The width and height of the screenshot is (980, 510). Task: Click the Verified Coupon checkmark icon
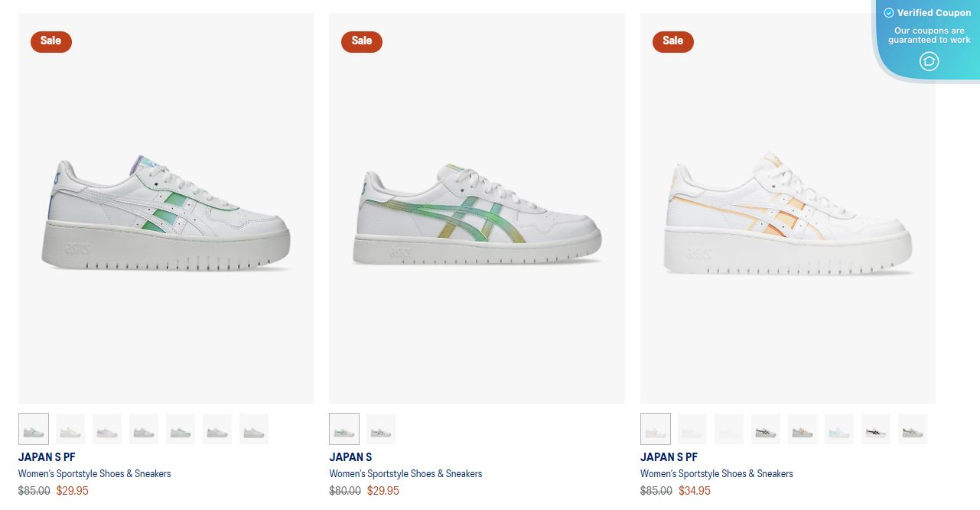(x=889, y=13)
